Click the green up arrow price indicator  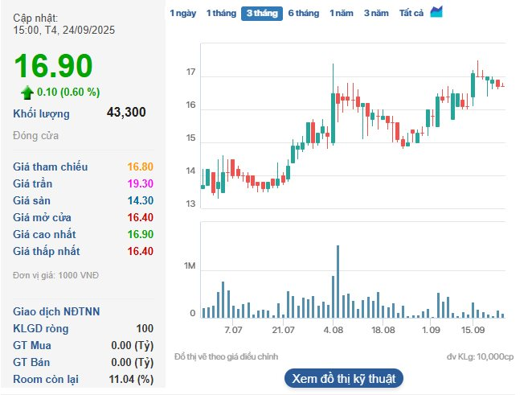click(27, 92)
